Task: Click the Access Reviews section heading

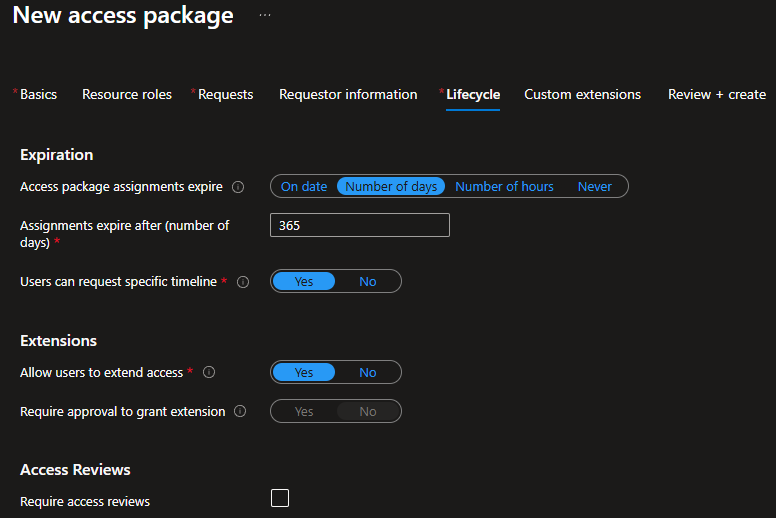Action: 75,470
